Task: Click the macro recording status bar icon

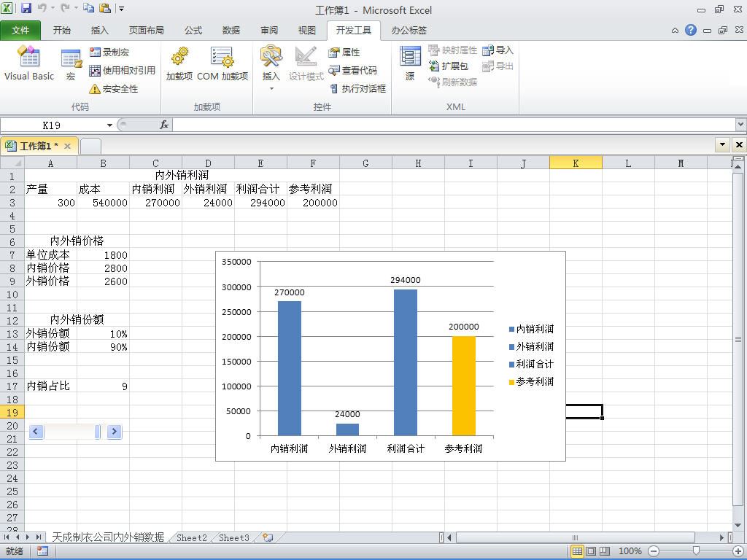Action: pos(42,551)
